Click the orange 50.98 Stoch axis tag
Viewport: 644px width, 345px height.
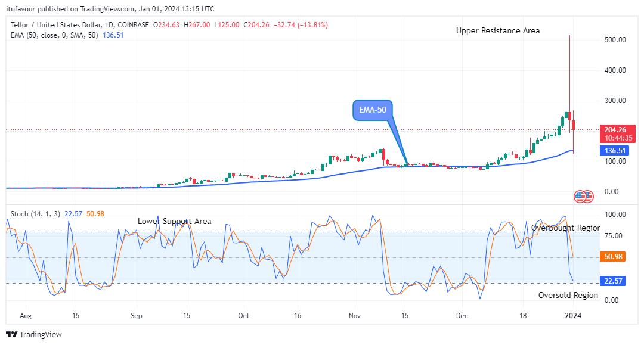click(x=612, y=257)
